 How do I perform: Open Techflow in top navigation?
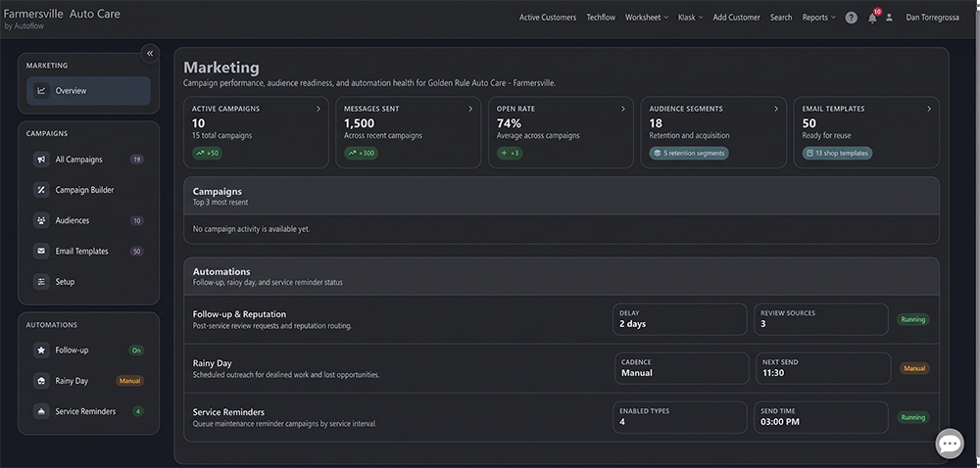point(601,18)
